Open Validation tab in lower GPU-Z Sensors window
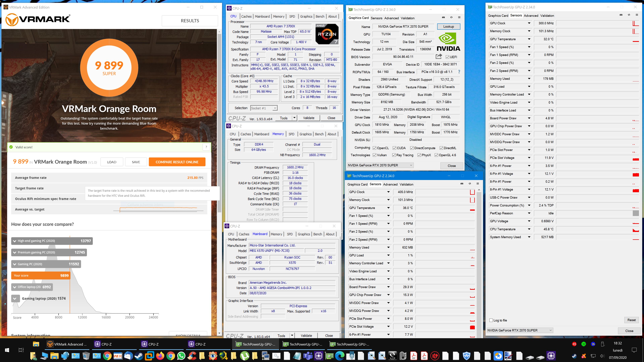The height and width of the screenshot is (362, 644). [407, 184]
